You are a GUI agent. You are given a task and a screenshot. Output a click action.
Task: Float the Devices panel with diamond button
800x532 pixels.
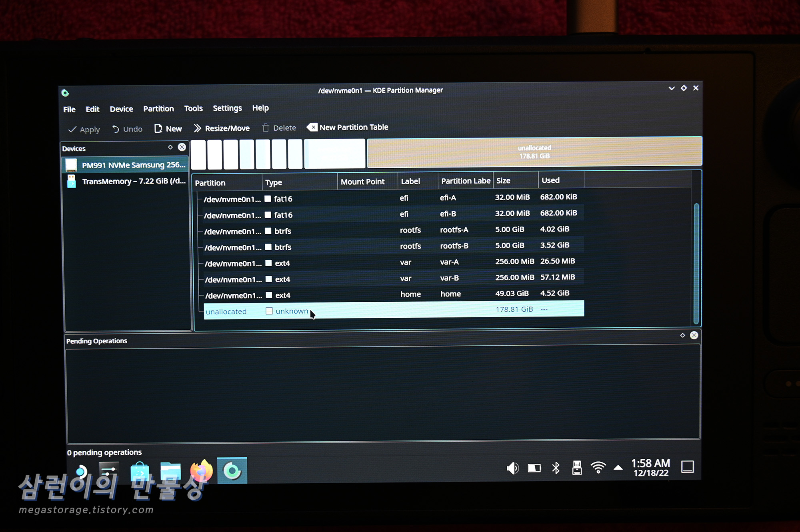170,147
